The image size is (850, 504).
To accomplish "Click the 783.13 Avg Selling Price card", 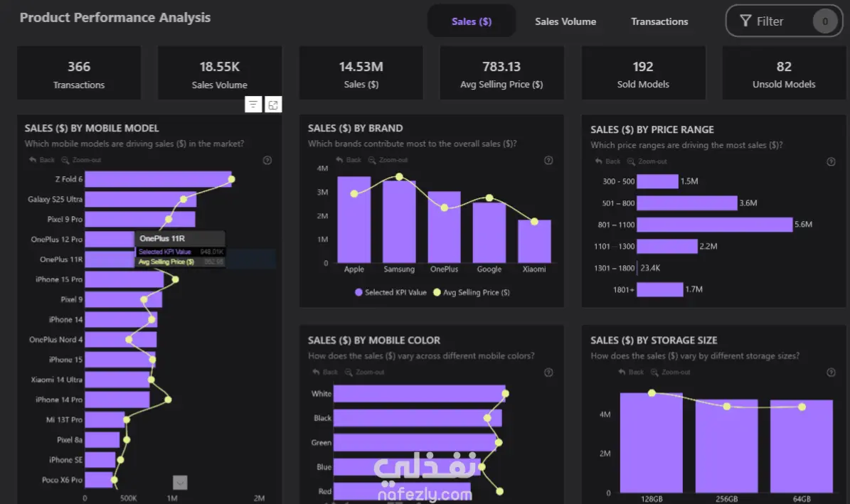I will [501, 73].
